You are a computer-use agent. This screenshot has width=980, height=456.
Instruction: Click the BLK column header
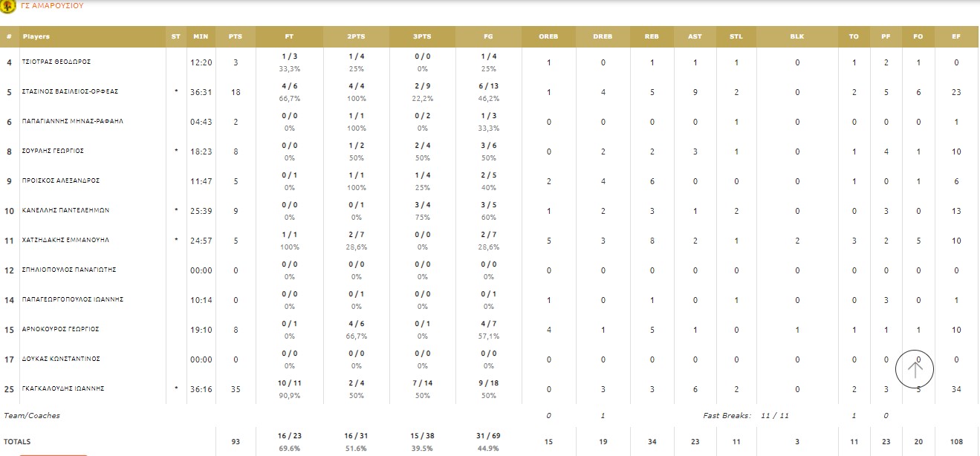pyautogui.click(x=796, y=36)
